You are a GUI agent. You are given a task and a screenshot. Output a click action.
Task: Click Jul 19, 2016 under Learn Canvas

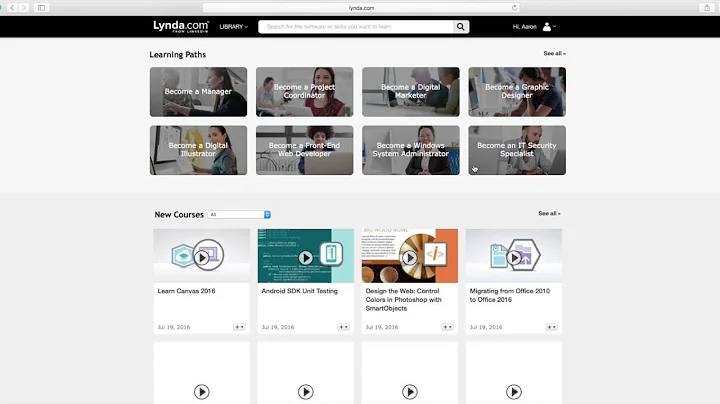[174, 327]
